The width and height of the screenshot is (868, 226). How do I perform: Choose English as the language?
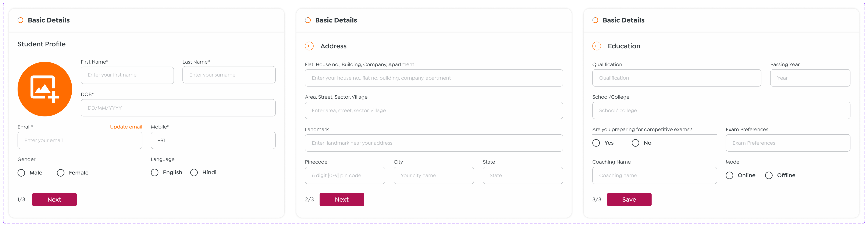pos(155,172)
